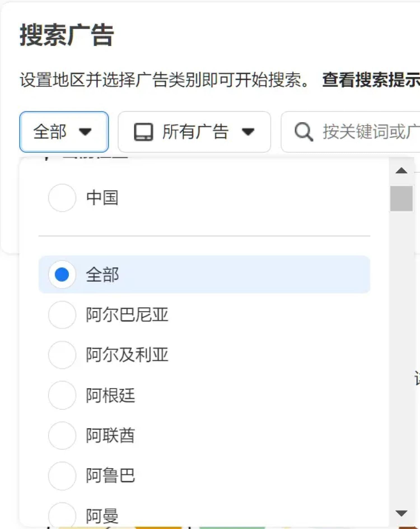Click the 全部 region filter button
This screenshot has width=420, height=529.
[x=64, y=132]
